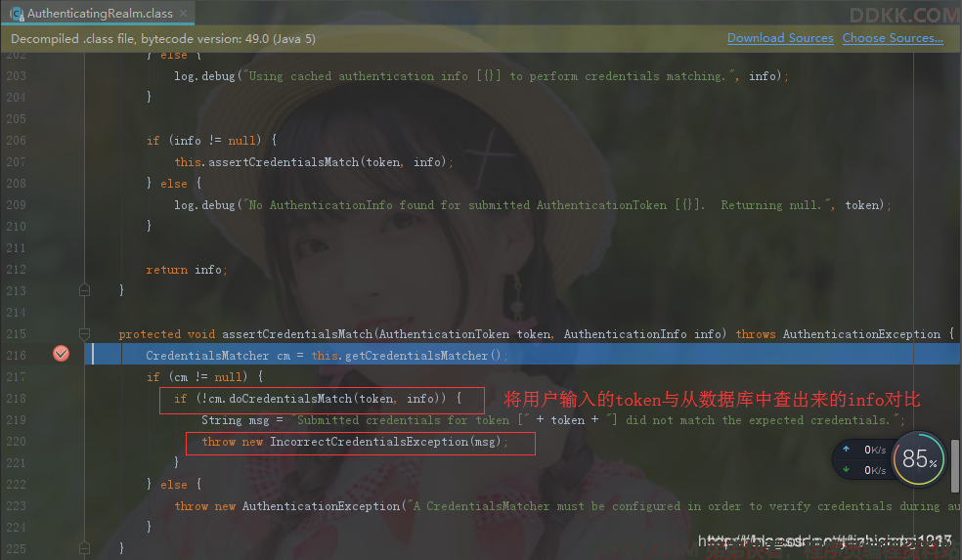Click the 'protected void' method declaration keywords
The height and width of the screenshot is (560, 962).
coord(167,334)
